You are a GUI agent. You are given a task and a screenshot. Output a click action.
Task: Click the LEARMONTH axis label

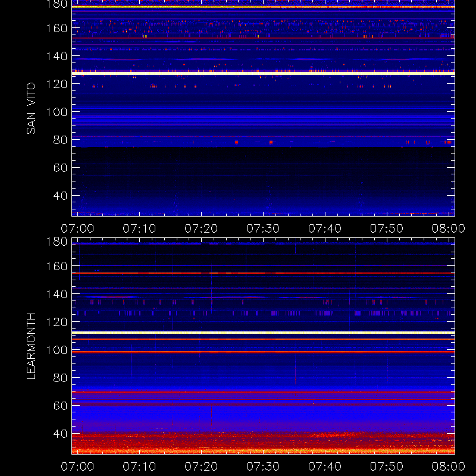[x=32, y=346]
